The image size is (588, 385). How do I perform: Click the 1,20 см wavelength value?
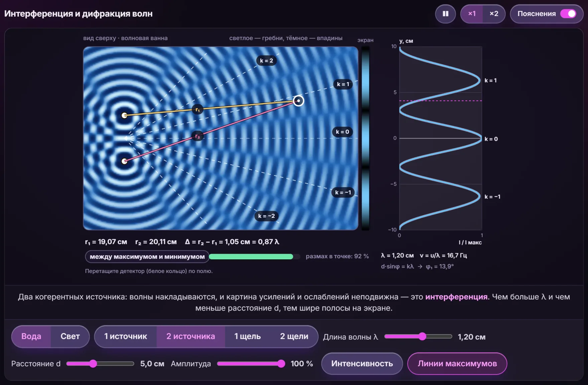pyautogui.click(x=471, y=337)
